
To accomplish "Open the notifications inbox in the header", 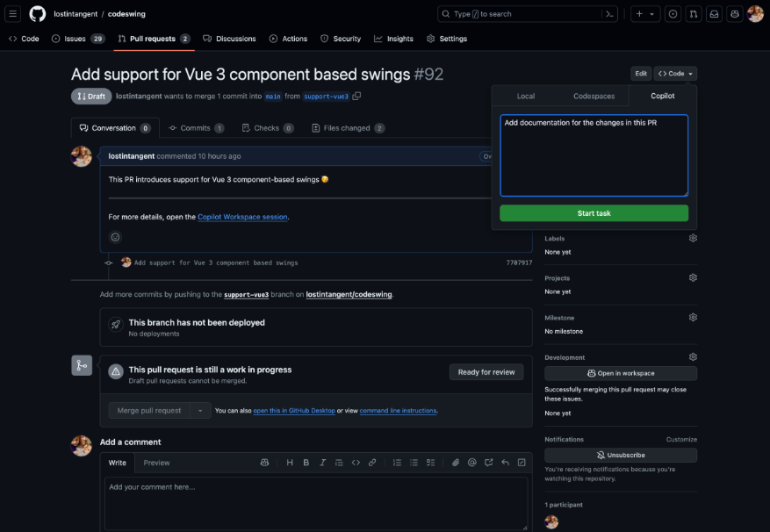I will point(714,13).
